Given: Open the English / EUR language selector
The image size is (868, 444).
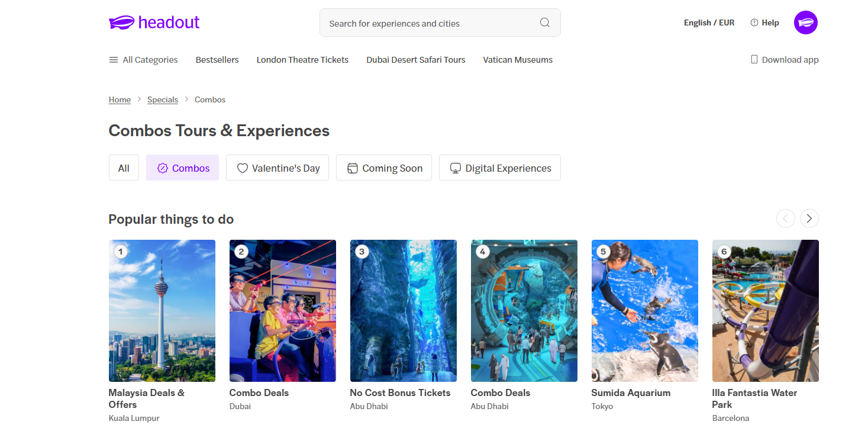Looking at the screenshot, I should (x=709, y=22).
